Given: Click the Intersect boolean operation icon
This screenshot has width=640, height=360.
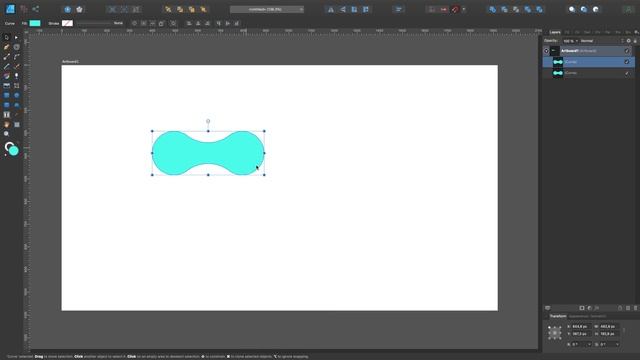Looking at the screenshot, I should pyautogui.click(x=516, y=9).
